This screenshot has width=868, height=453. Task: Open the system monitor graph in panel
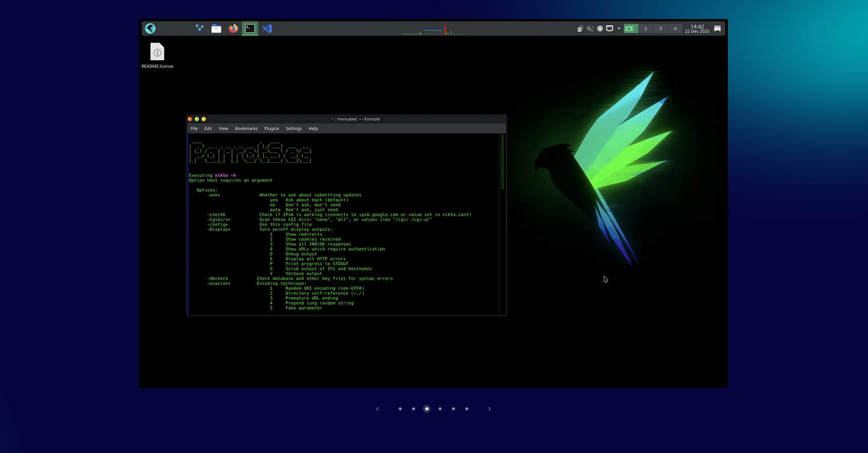pos(432,29)
